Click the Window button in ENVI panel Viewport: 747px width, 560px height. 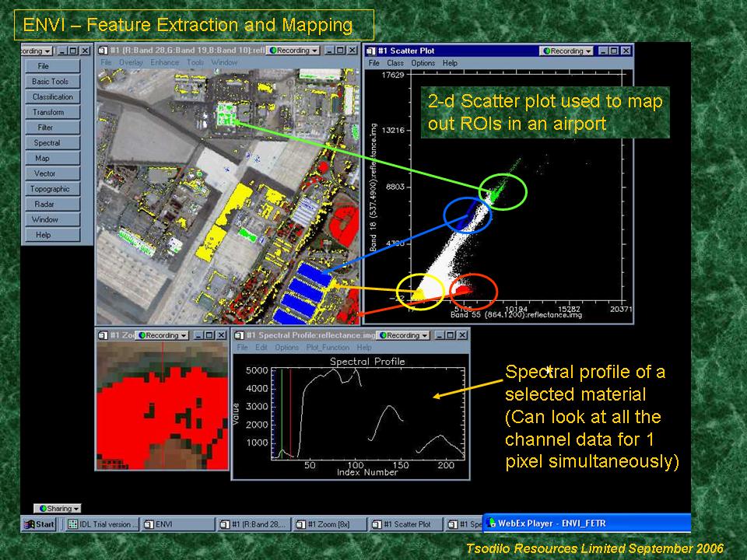(52, 219)
